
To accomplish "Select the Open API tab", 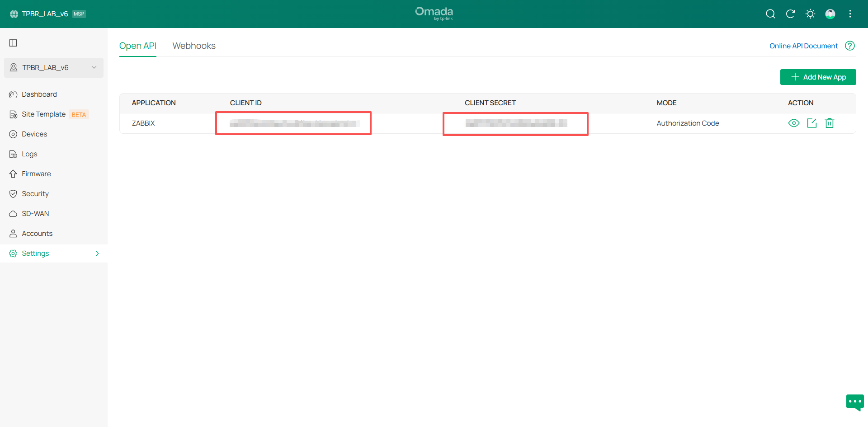I will [137, 46].
